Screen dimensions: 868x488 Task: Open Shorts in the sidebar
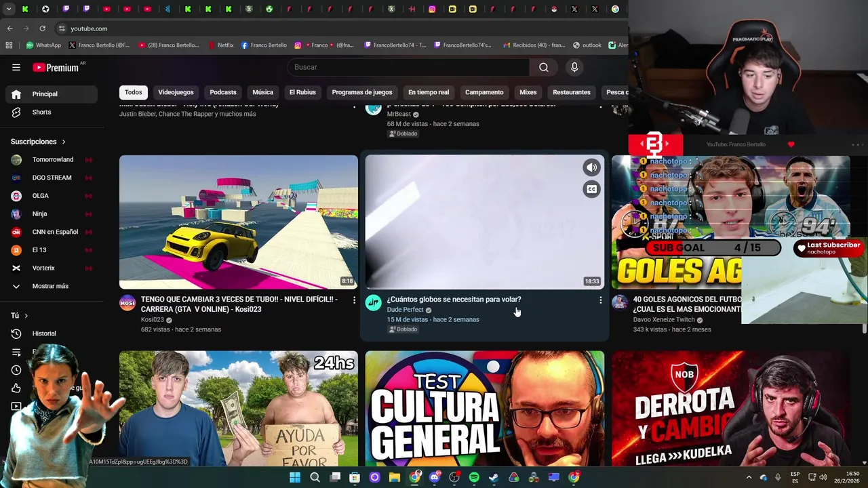pyautogui.click(x=52, y=112)
